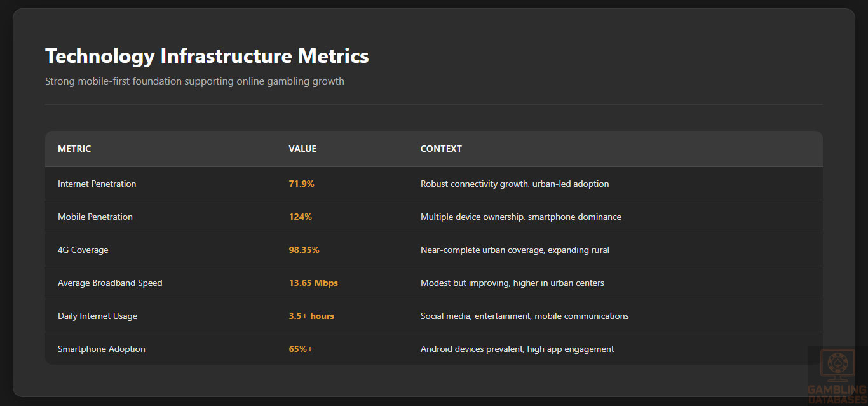Click the 13.65 Mbps value

pyautogui.click(x=313, y=283)
